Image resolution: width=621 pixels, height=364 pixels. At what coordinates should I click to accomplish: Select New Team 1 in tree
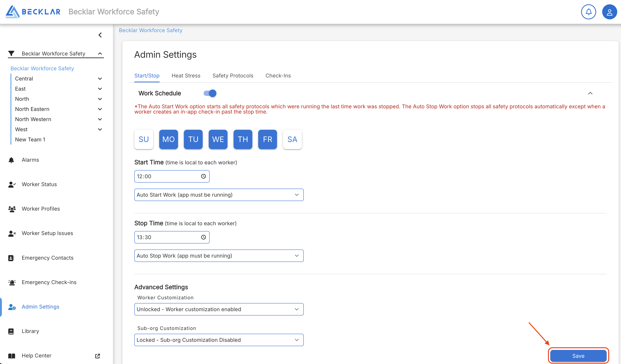tap(30, 139)
